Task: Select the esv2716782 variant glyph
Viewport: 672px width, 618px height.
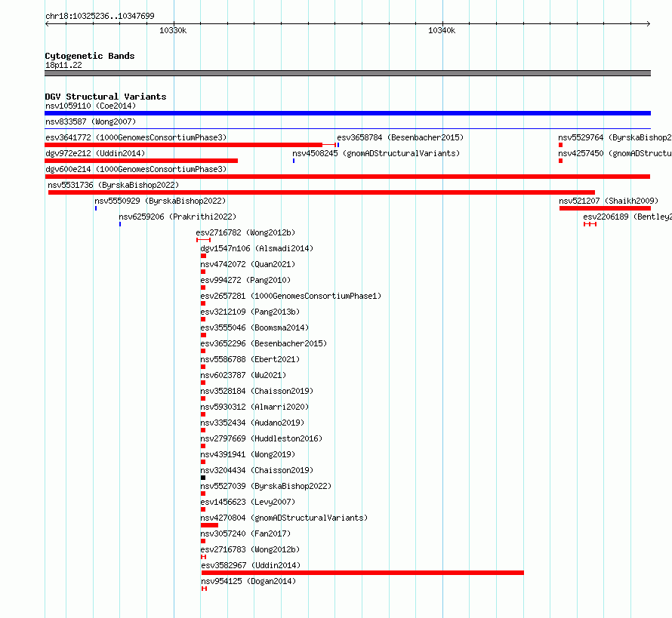Action: click(203, 240)
